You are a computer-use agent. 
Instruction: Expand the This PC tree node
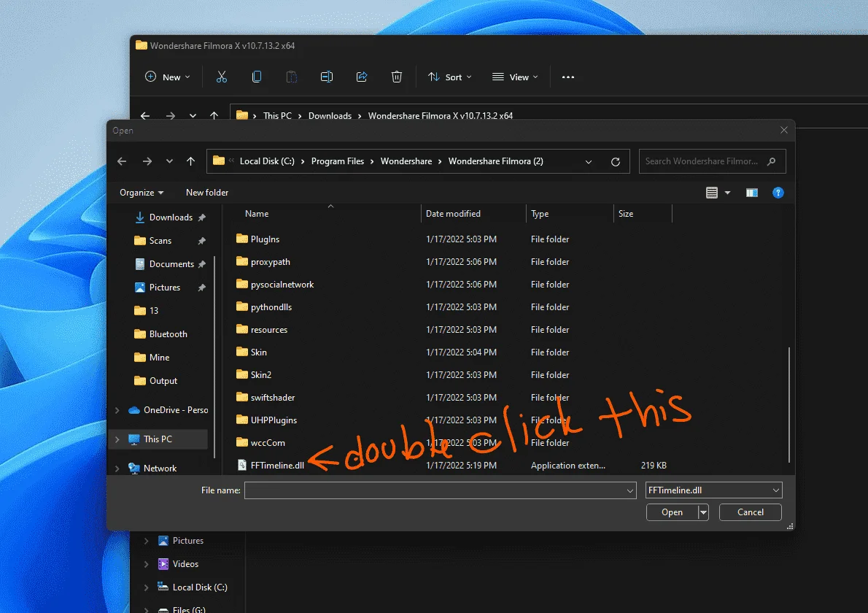pos(117,439)
